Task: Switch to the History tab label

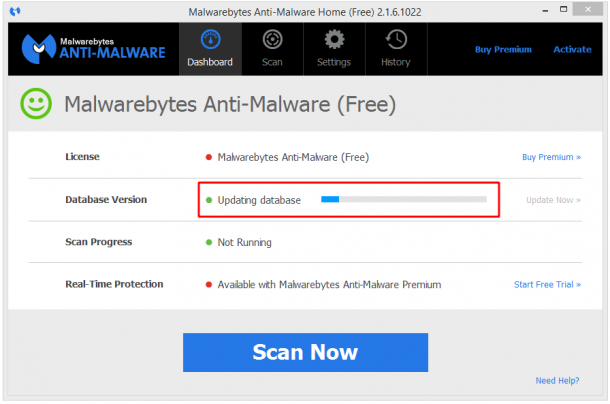Action: pyautogui.click(x=396, y=62)
